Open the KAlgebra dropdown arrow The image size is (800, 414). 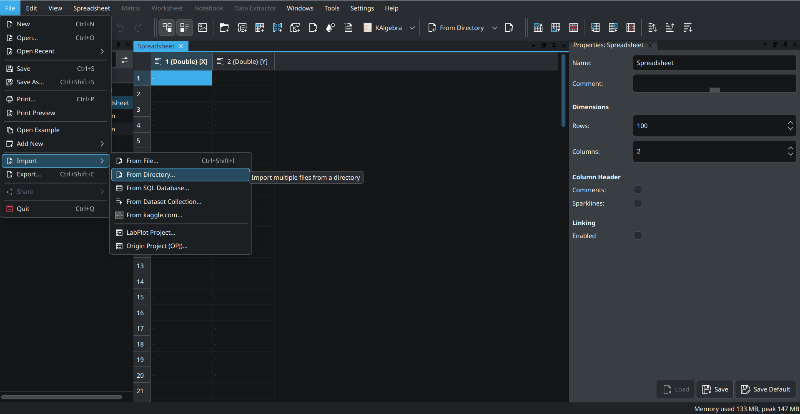[411, 28]
